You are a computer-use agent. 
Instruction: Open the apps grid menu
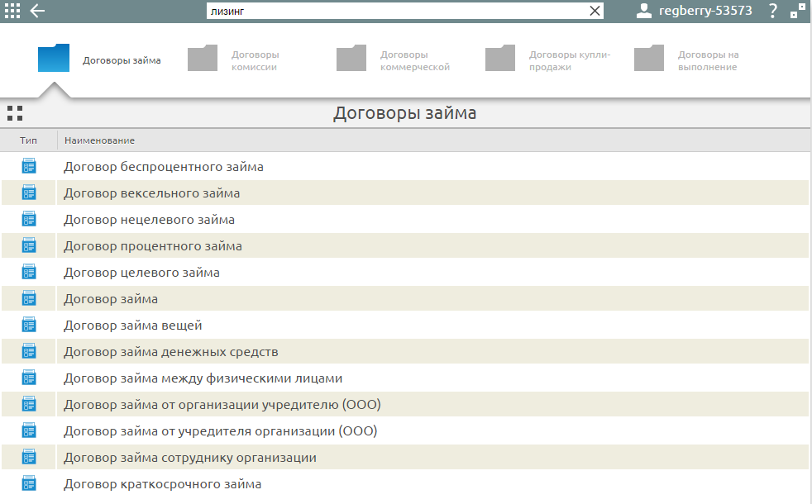tap(12, 11)
